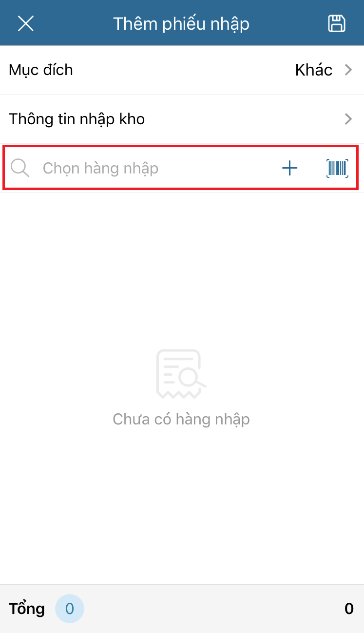This screenshot has height=633, width=364.
Task: Close the Thêm phiếu nhập screen
Action: [25, 23]
